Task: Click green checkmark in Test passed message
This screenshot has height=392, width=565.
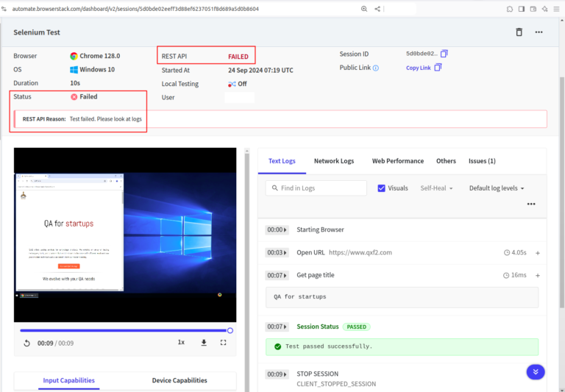Action: pyautogui.click(x=277, y=346)
